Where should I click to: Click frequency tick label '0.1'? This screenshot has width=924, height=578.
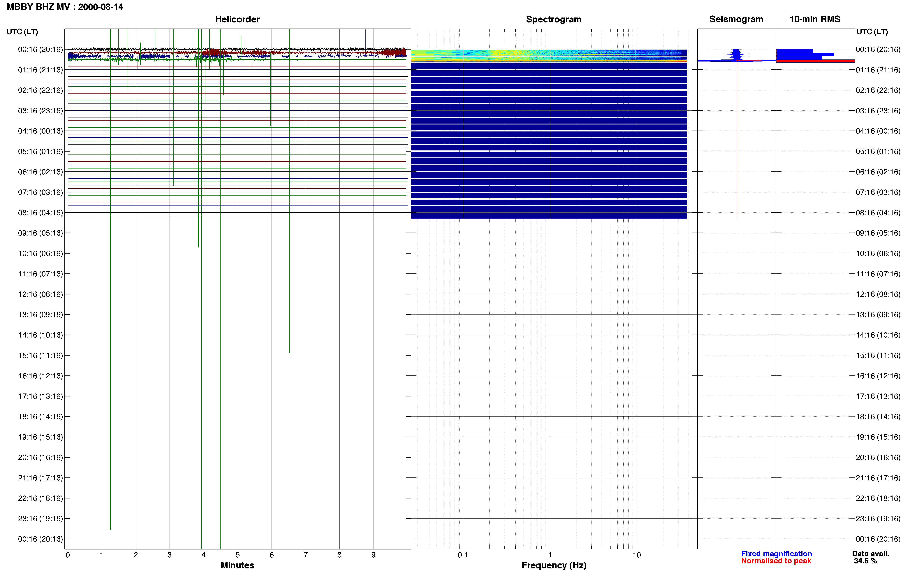click(x=463, y=555)
